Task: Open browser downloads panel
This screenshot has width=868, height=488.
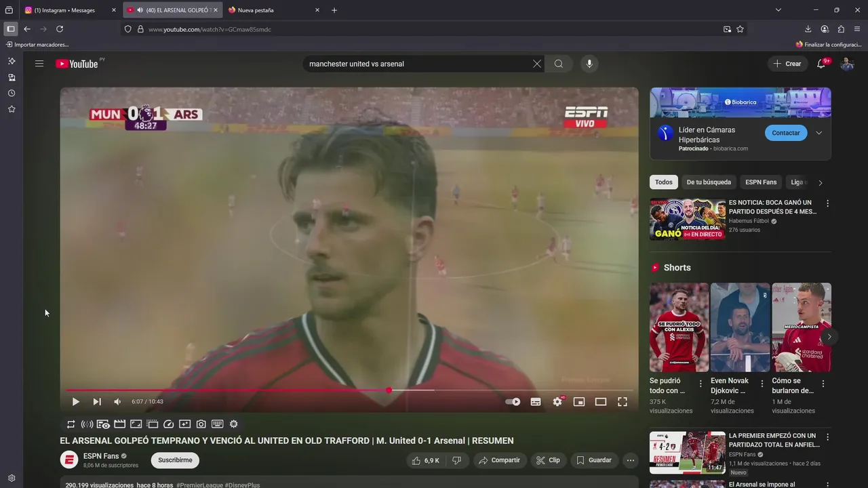Action: click(x=808, y=29)
